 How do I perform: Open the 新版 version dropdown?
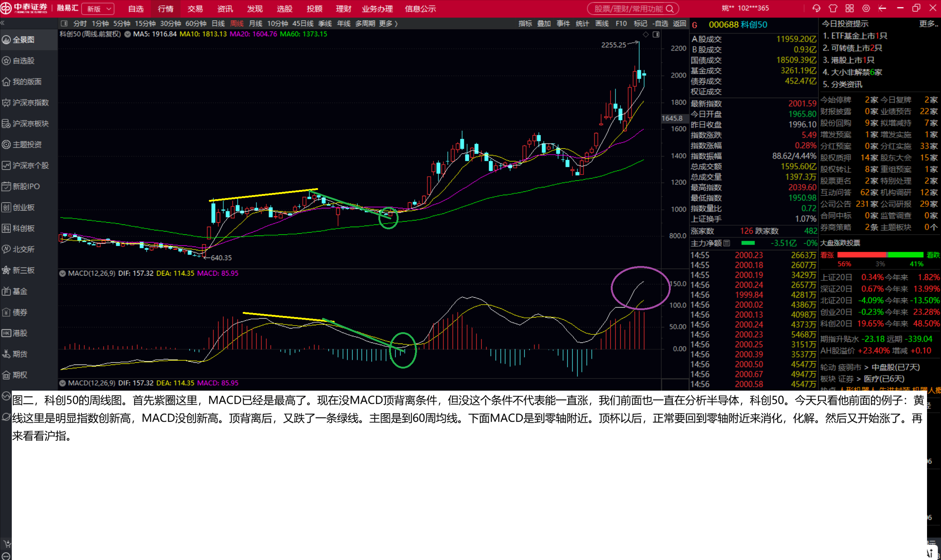tap(98, 9)
